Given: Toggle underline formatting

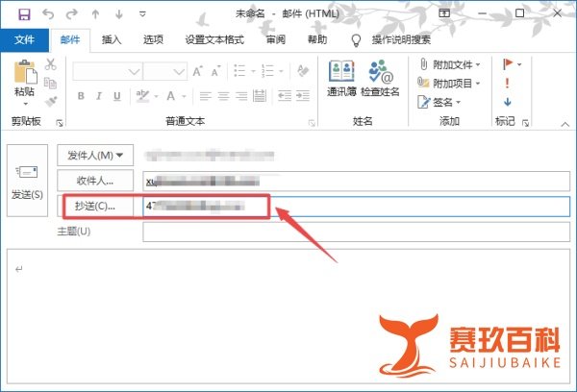Looking at the screenshot, I should [117, 96].
